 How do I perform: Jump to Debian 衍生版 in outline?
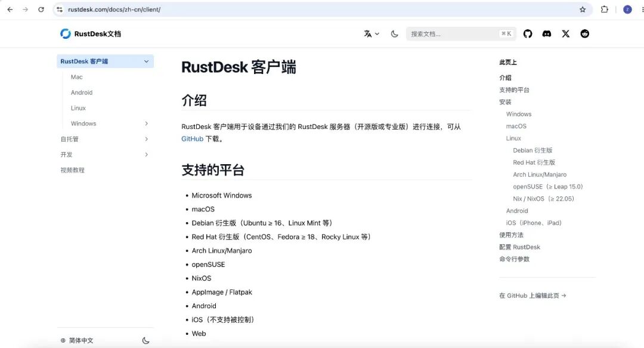(x=532, y=150)
